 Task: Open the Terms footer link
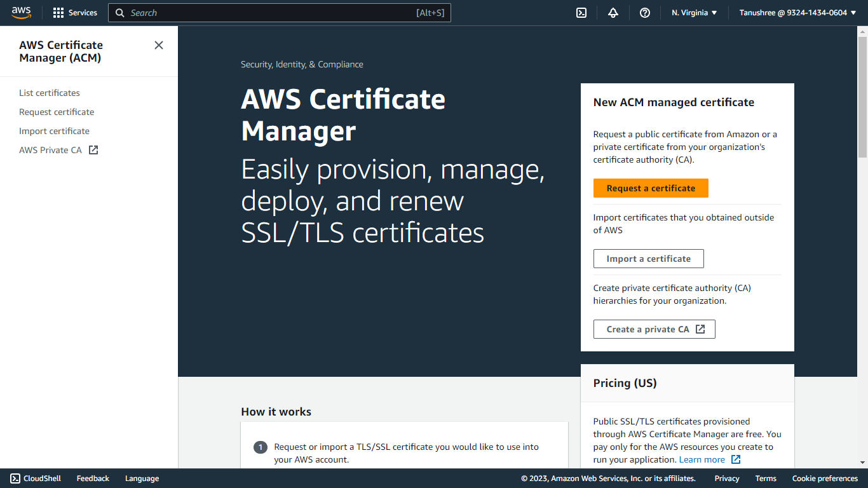click(766, 478)
